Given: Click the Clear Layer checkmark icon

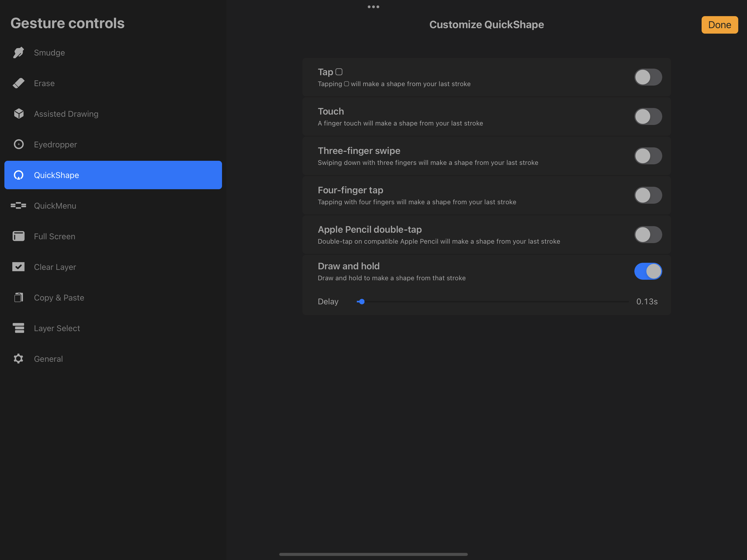Looking at the screenshot, I should click(19, 267).
